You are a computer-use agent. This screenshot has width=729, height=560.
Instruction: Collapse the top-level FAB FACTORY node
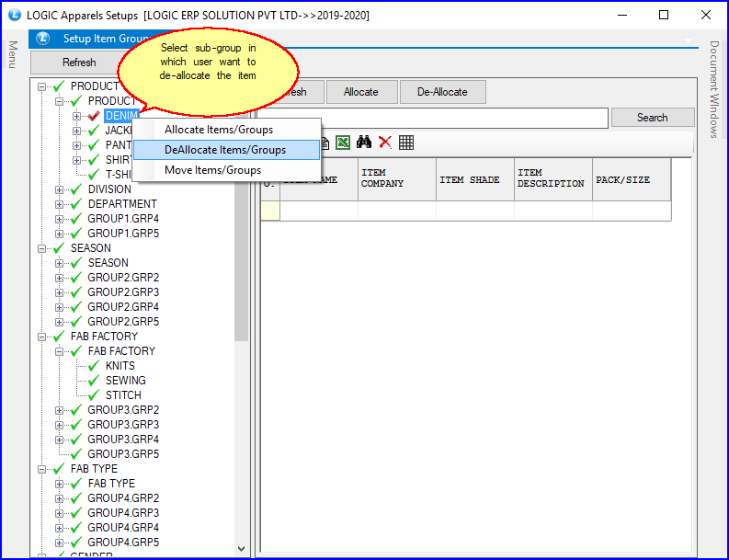pos(42,337)
